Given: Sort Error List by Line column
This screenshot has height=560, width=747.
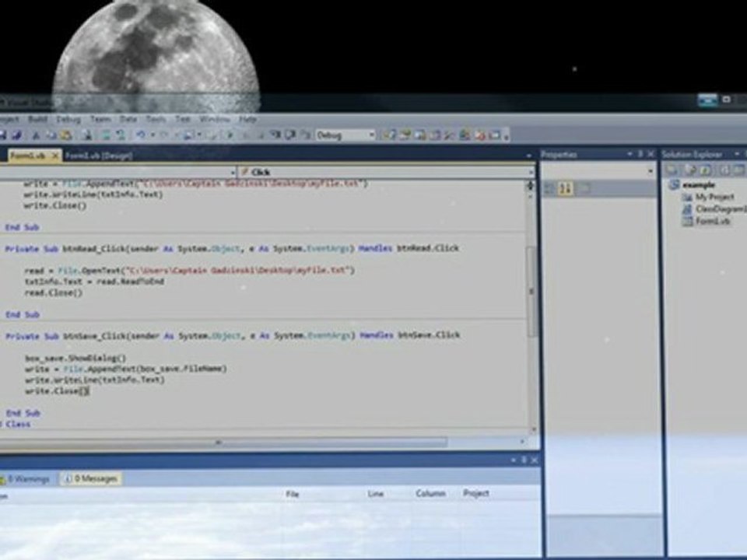Looking at the screenshot, I should (376, 494).
